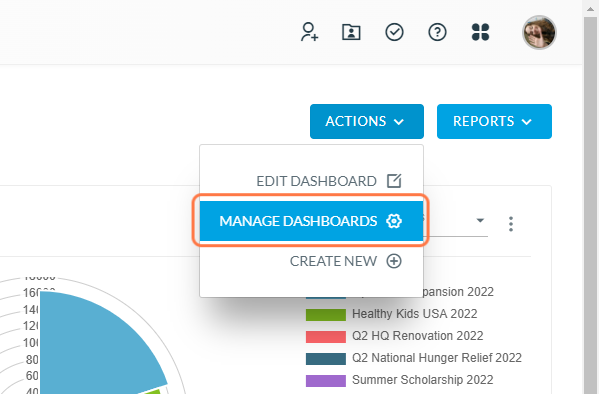Click the red Q2 HQ Renovation swatch

pos(326,337)
